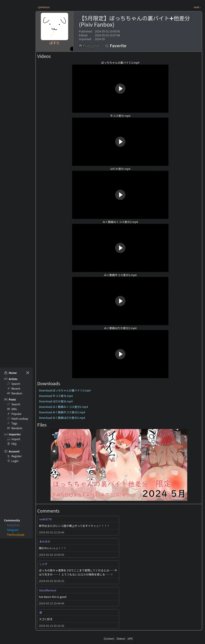Go to the previous post
The image size is (205, 644).
click(44, 7)
